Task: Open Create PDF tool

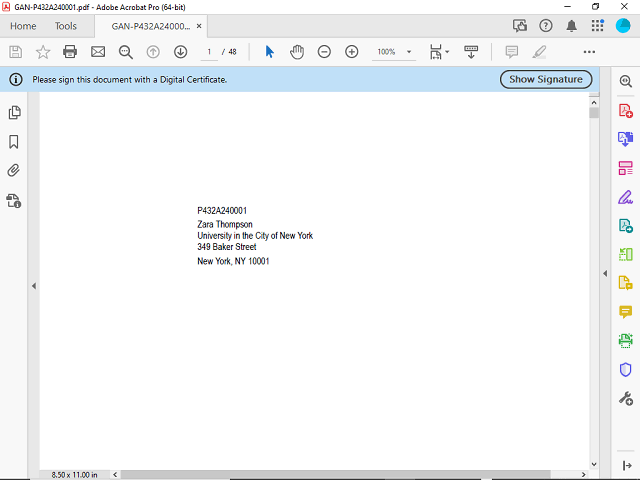Action: click(625, 111)
